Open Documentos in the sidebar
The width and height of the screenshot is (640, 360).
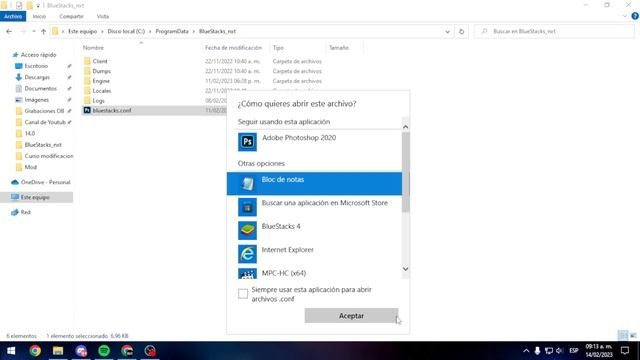[40, 88]
